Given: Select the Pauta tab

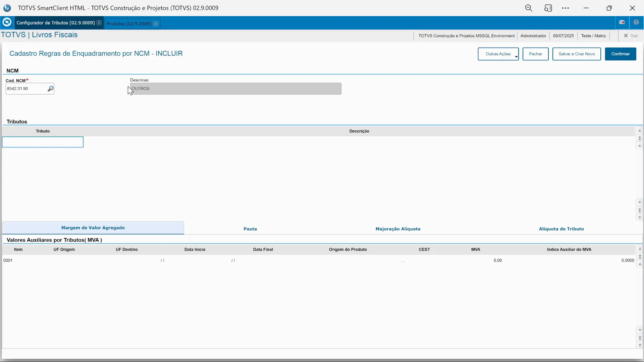Looking at the screenshot, I should coord(250,229).
